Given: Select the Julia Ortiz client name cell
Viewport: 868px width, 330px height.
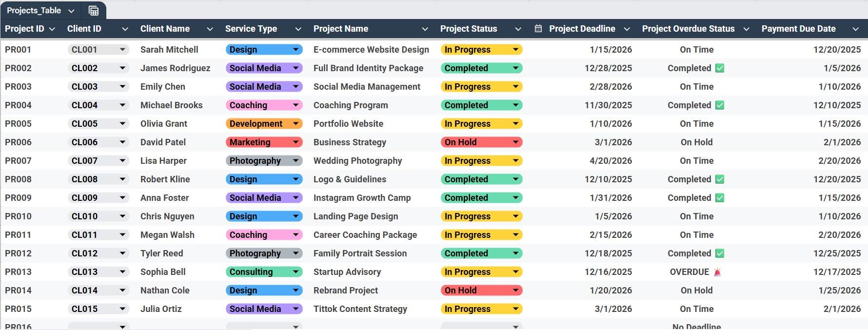Looking at the screenshot, I should (x=161, y=309).
